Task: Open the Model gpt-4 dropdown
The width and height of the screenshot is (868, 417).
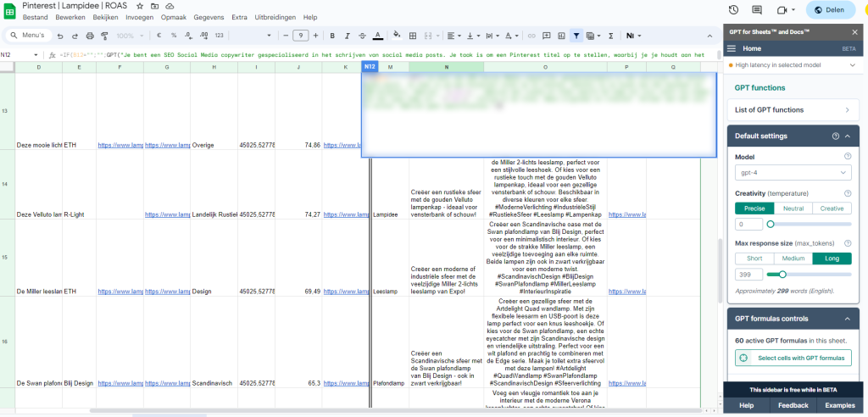Action: coord(793,173)
